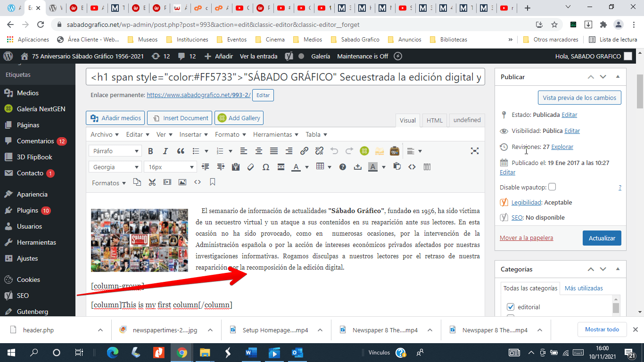Click Explorar revisions link
This screenshot has height=362, width=644.
pyautogui.click(x=562, y=147)
